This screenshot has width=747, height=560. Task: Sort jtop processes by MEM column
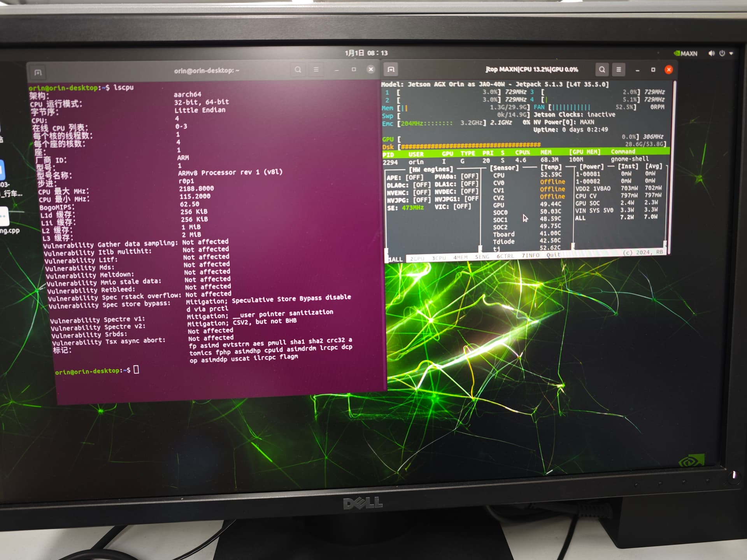[546, 152]
